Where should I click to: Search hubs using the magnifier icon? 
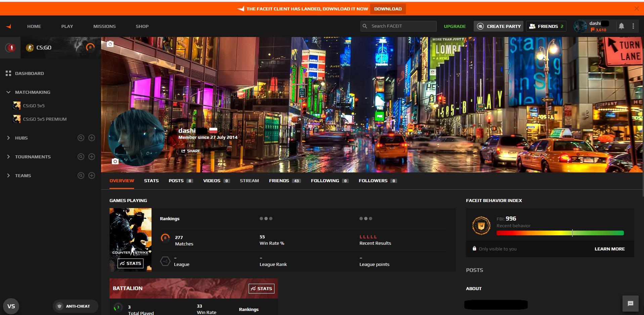coord(81,138)
